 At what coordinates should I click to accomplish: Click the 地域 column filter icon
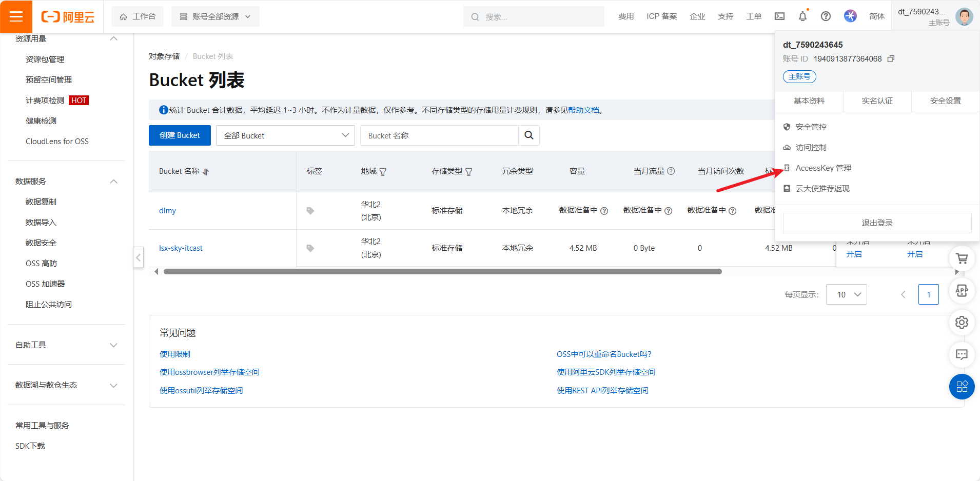383,171
